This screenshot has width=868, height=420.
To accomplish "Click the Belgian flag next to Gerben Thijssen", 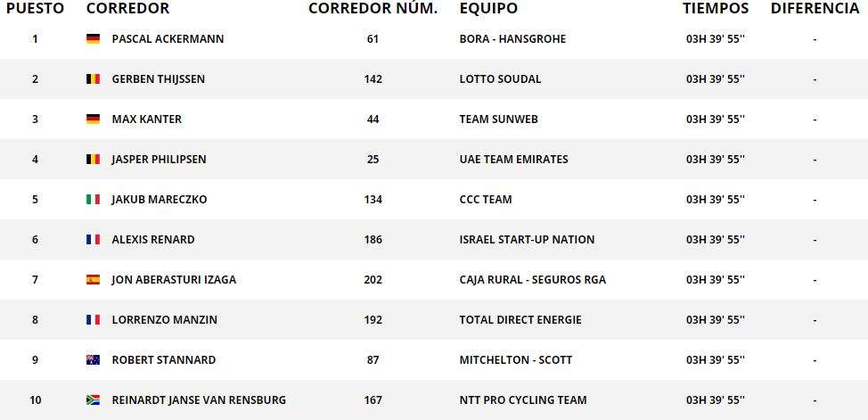I will coord(93,79).
